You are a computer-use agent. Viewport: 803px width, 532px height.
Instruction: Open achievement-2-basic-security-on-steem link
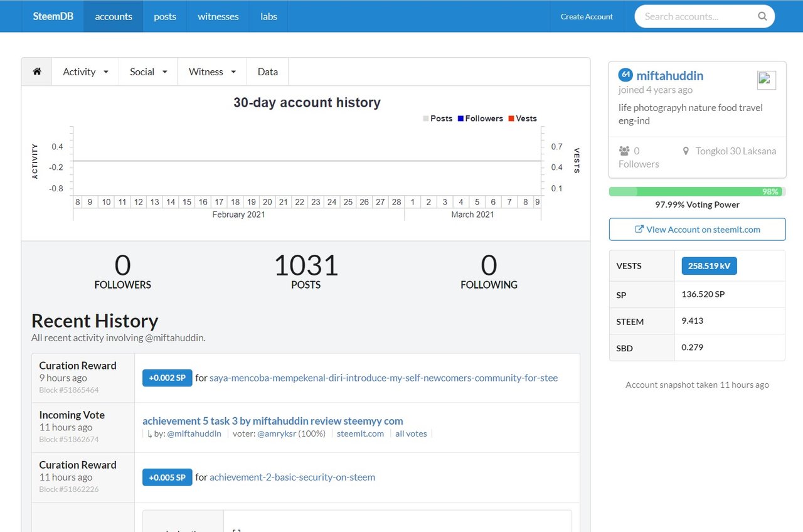tap(292, 477)
